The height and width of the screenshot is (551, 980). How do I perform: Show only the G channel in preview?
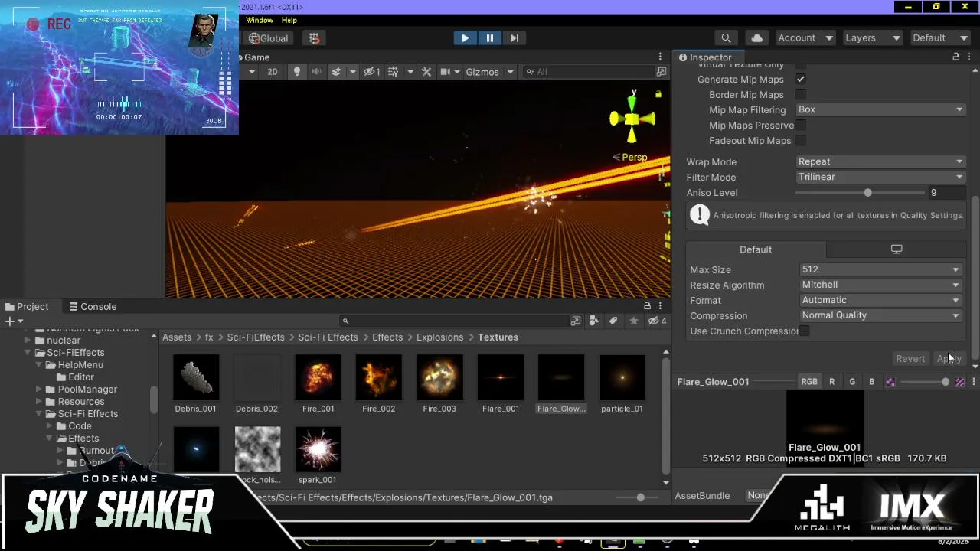(x=852, y=381)
